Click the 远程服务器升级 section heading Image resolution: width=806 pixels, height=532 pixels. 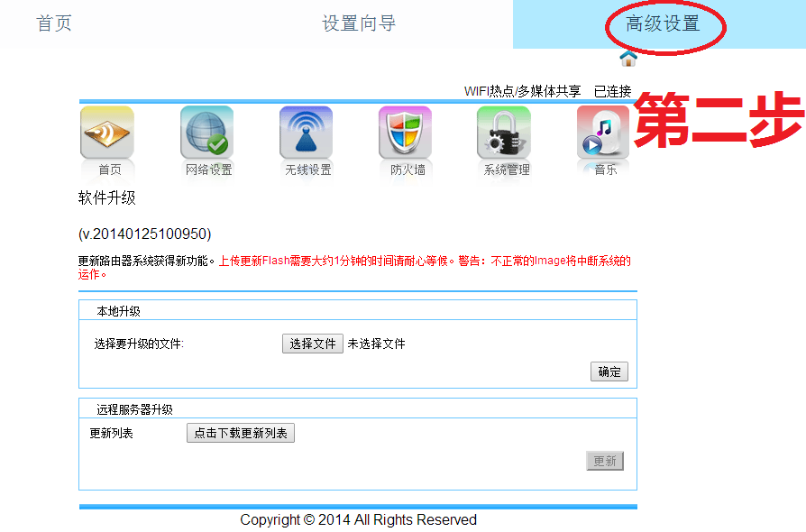point(134,408)
